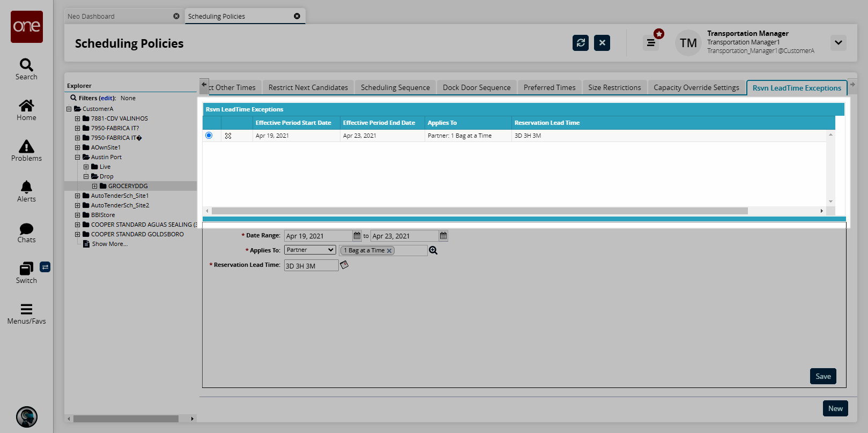
Task: Switch to Preferred Times tab
Action: coord(549,87)
